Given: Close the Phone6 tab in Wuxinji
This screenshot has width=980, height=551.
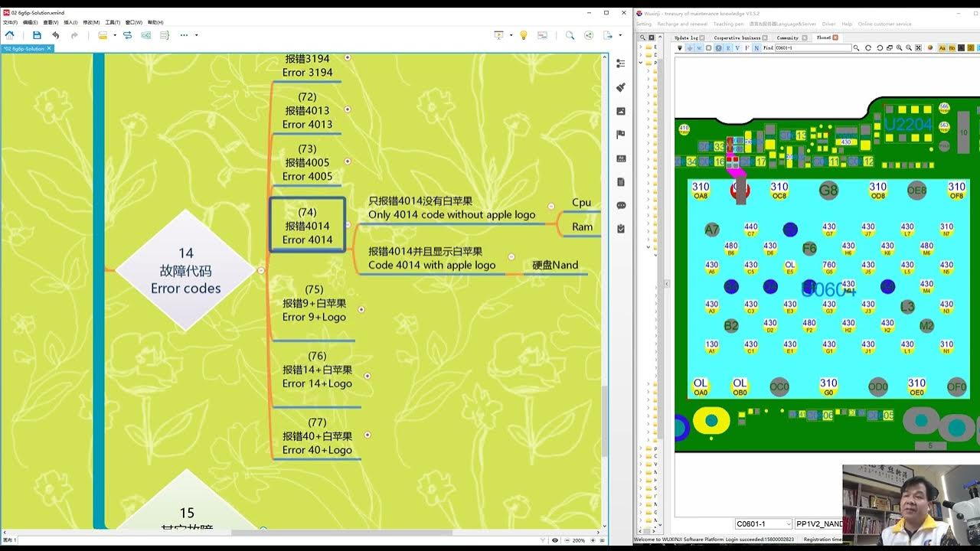Looking at the screenshot, I should click(835, 37).
